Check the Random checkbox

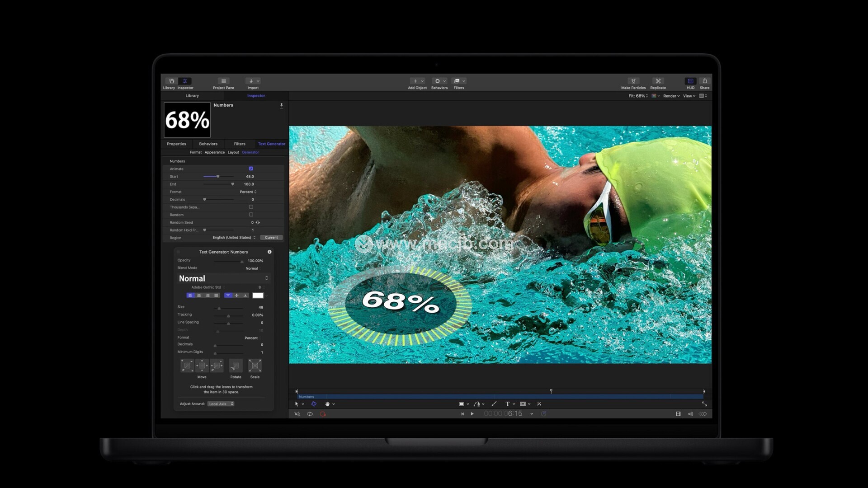point(251,215)
